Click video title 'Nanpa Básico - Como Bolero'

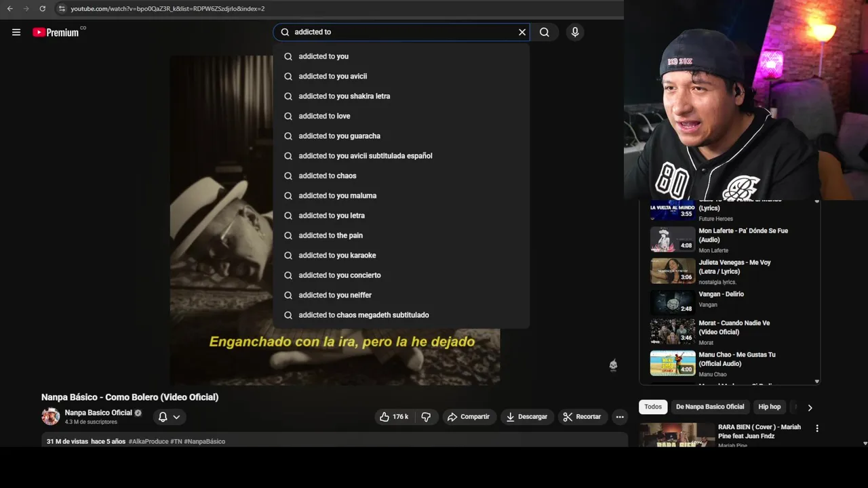(x=130, y=397)
